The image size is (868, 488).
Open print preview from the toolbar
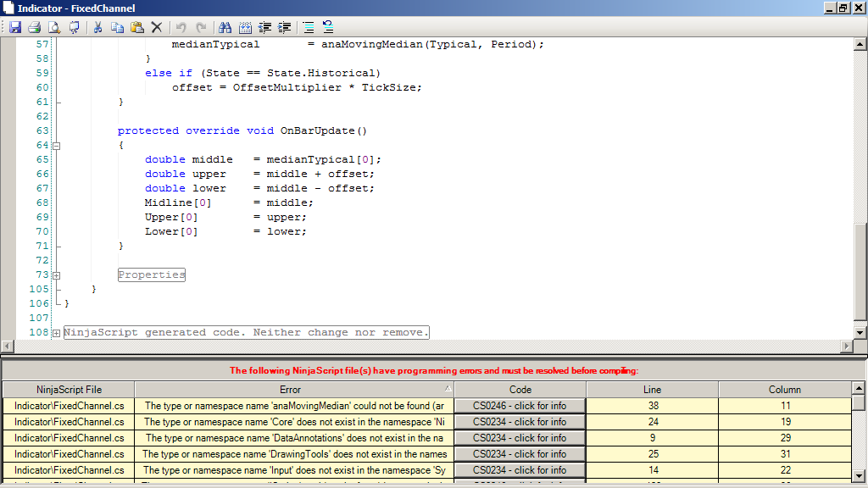click(x=54, y=27)
